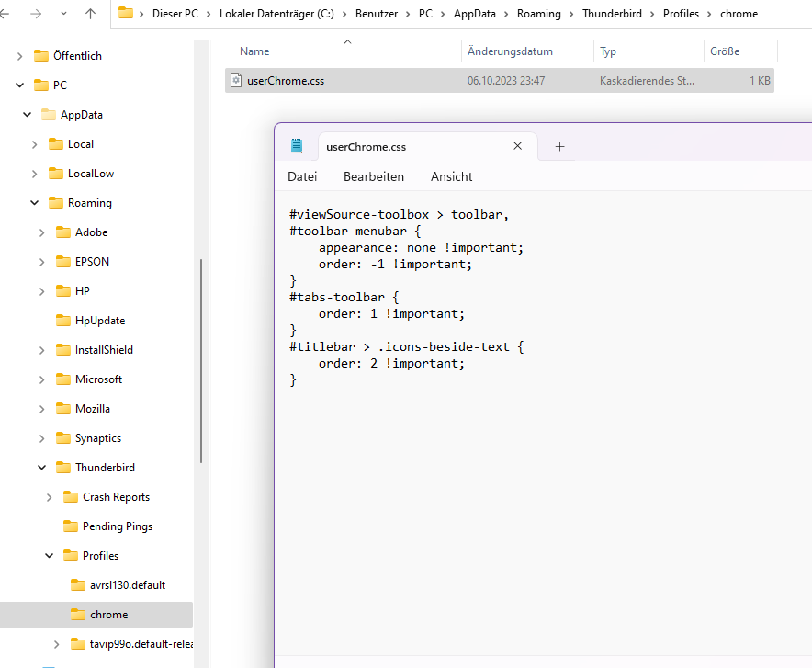Click the Forward navigation arrow
The image size is (812, 668).
(x=34, y=14)
